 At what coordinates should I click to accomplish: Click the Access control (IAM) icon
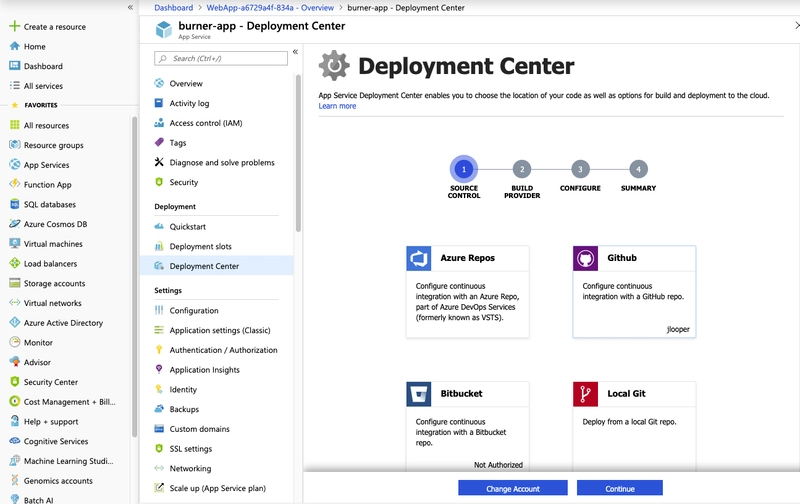point(159,122)
